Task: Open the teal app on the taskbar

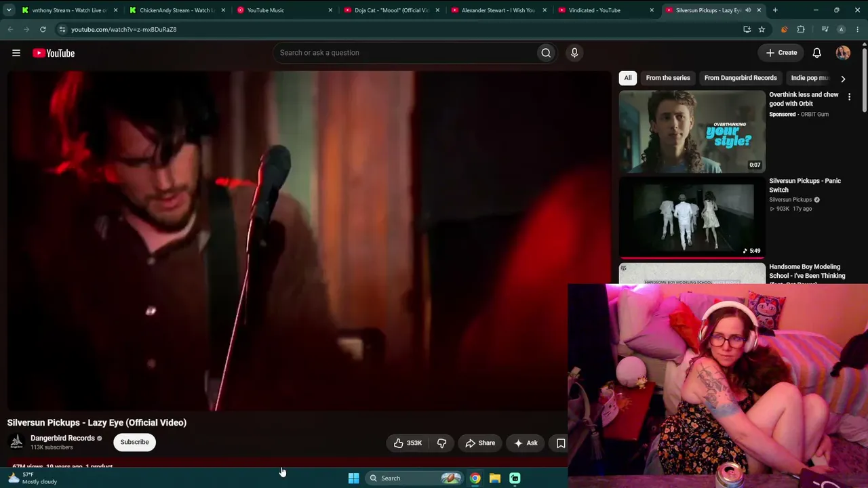Action: pos(515,478)
